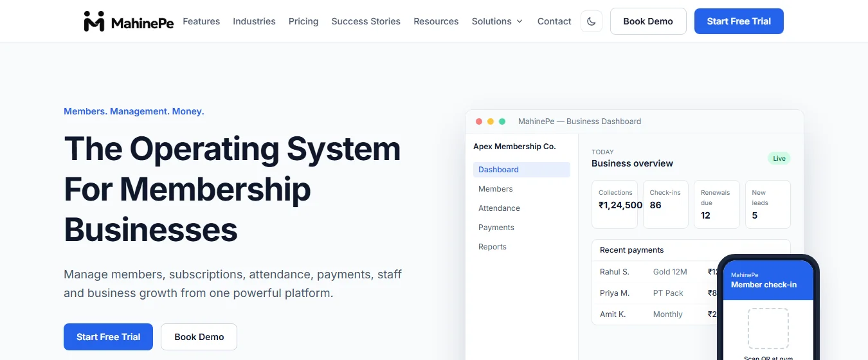Screen dimensions: 868x360
Task: Open the Resources nav item
Action: 436,21
